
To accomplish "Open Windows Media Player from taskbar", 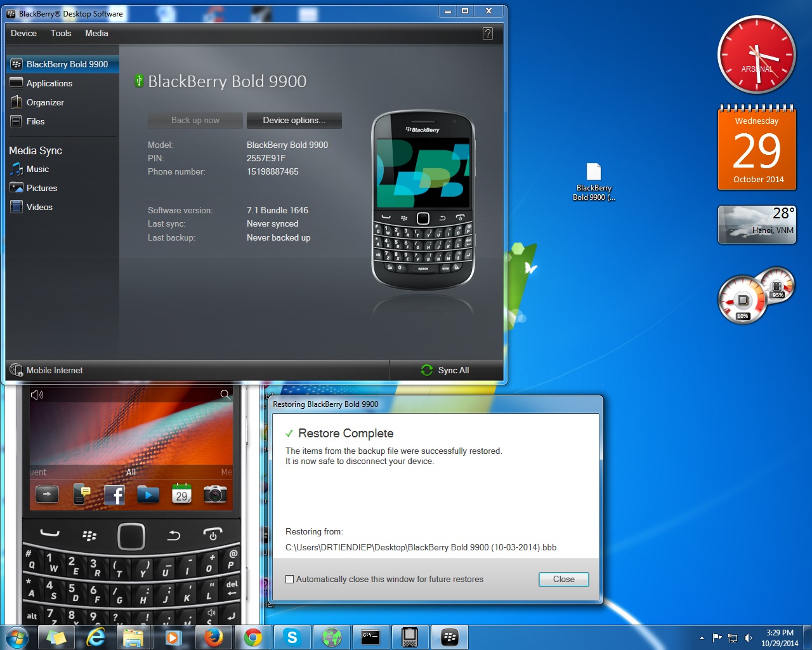I will (173, 637).
